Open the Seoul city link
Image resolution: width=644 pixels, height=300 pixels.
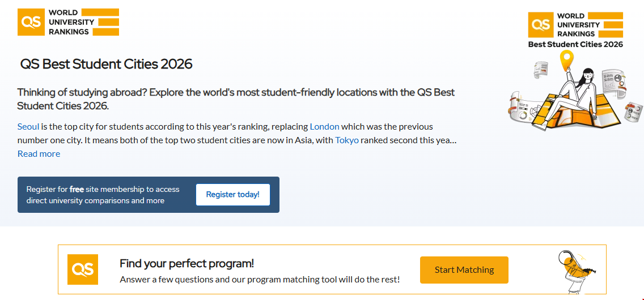pyautogui.click(x=28, y=126)
